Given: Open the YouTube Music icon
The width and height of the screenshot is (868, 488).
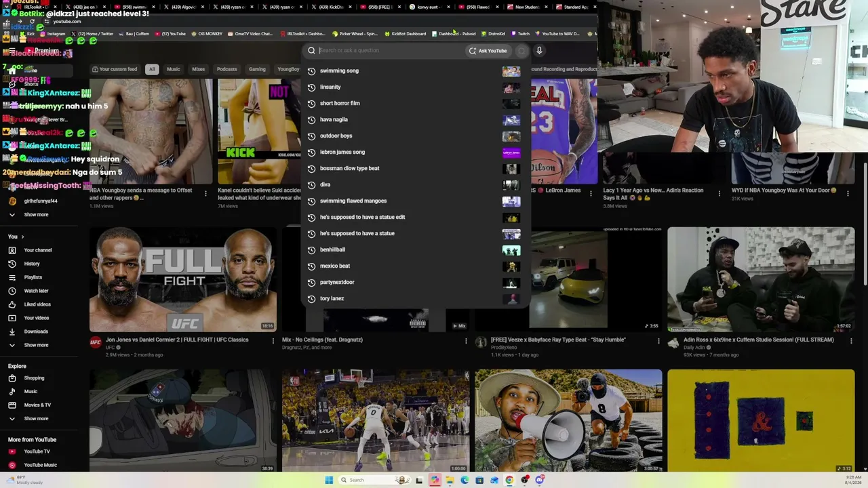Looking at the screenshot, I should point(12,465).
